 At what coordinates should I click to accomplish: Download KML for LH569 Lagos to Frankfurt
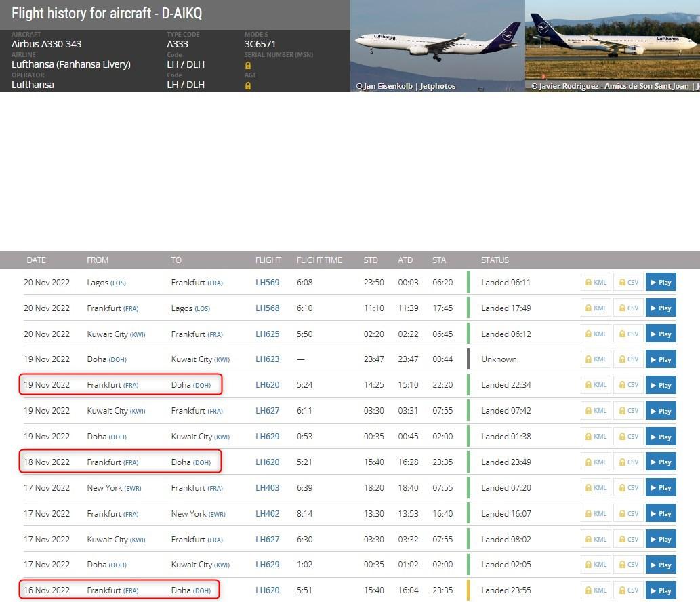596,282
